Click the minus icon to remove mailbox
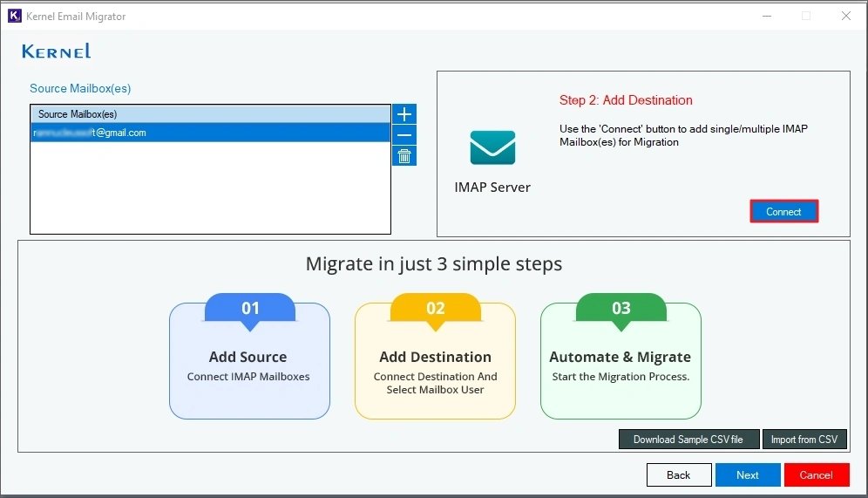The image size is (868, 498). (404, 135)
